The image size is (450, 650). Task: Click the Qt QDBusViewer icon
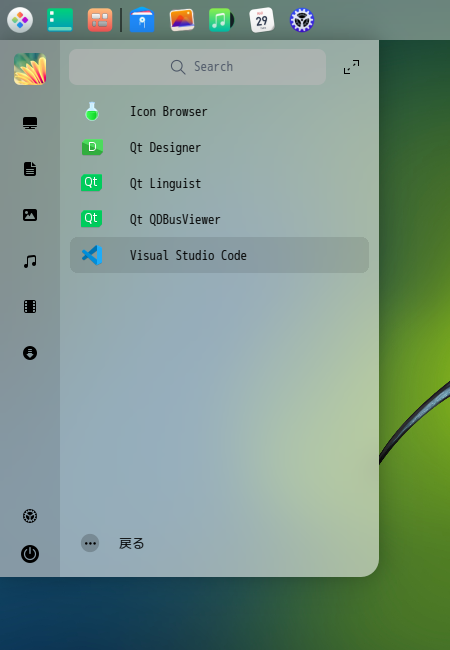(x=91, y=219)
